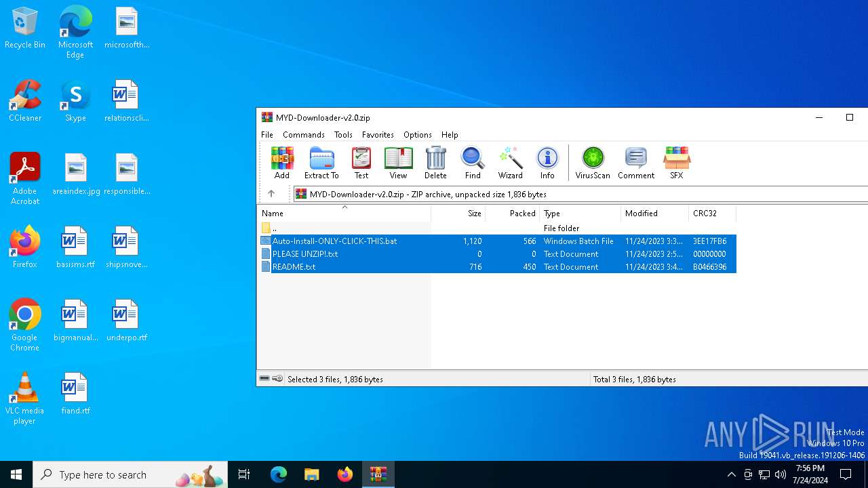Sort by Modified column header
This screenshot has width=868, height=488.
(654, 213)
